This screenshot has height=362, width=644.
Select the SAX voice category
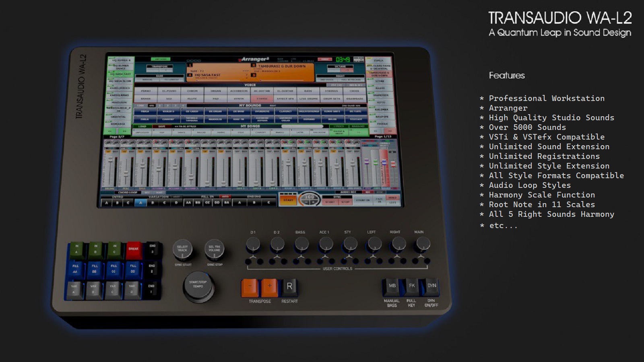coord(169,99)
